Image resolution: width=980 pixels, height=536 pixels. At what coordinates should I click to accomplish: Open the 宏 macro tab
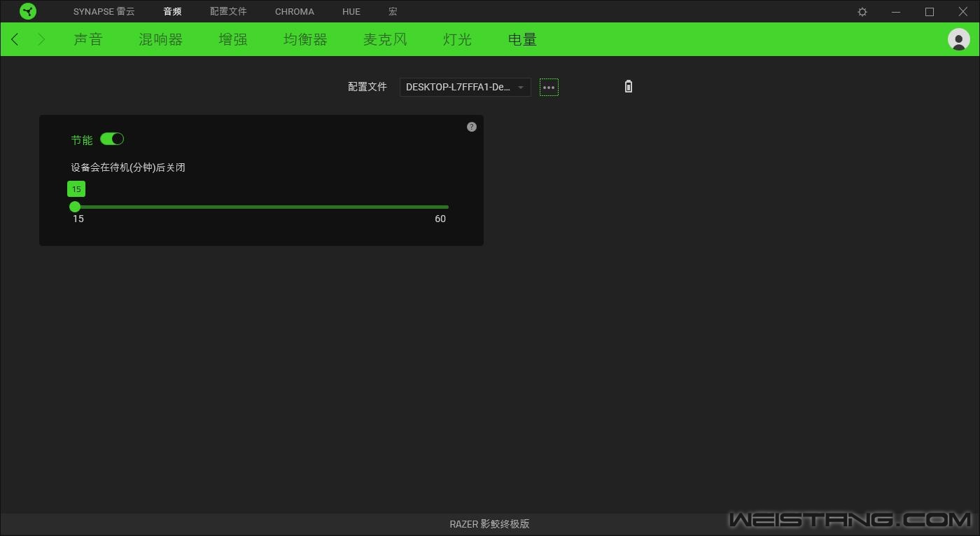pos(393,11)
